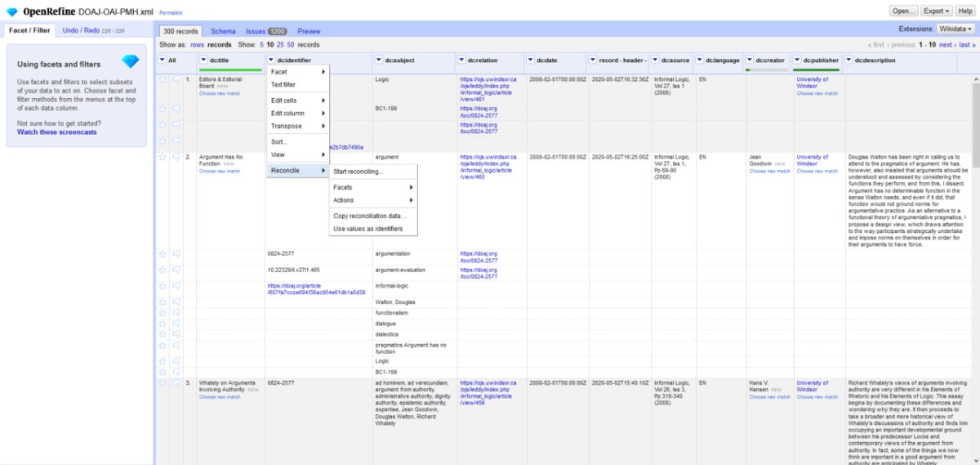
Task: Select 'Copy reconciliation data...' menu entry
Action: click(372, 216)
